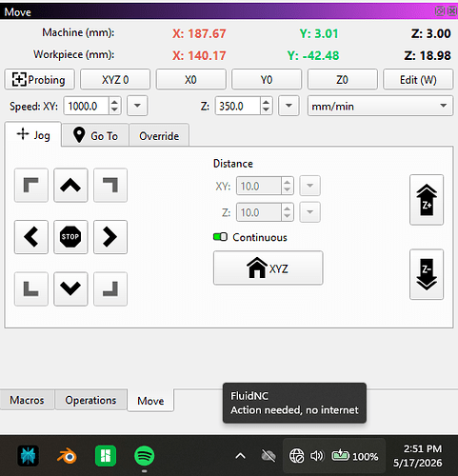Jog diagonally down-left with corner arrow
Screen dimensions: 458x476
31,288
